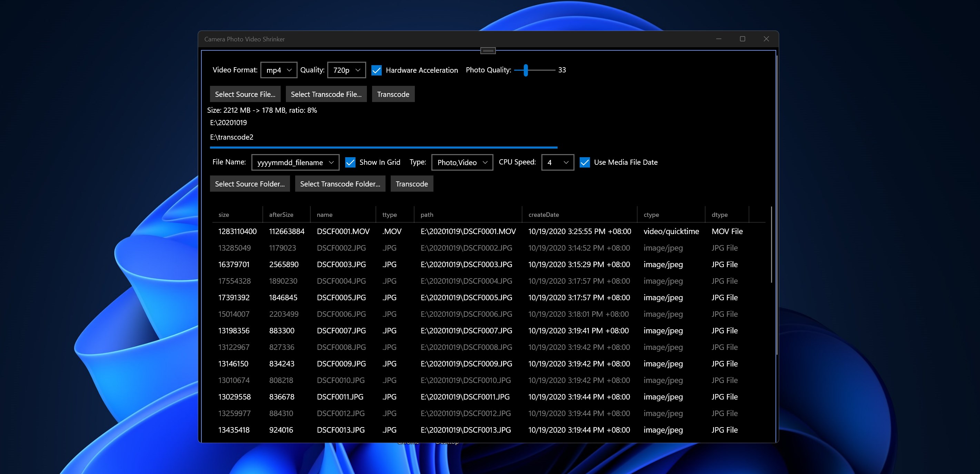
Task: Expand the Type Photo,Video combo box
Action: [x=462, y=162]
